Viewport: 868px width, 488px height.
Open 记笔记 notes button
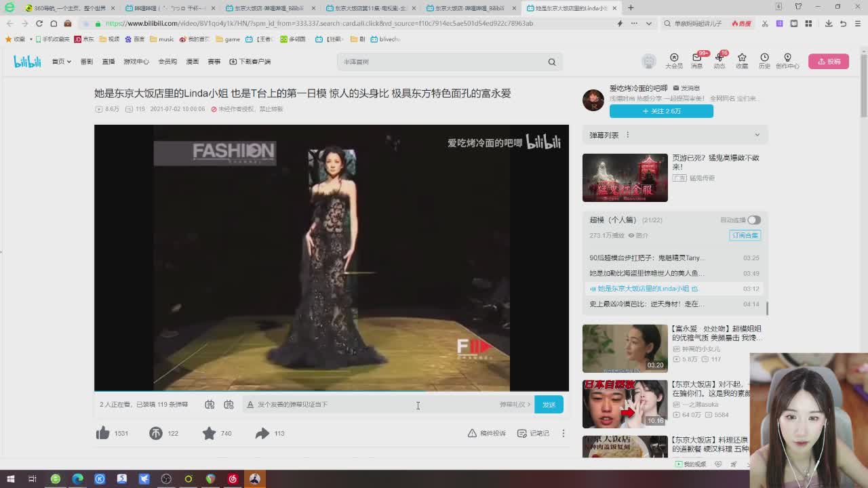click(x=533, y=433)
